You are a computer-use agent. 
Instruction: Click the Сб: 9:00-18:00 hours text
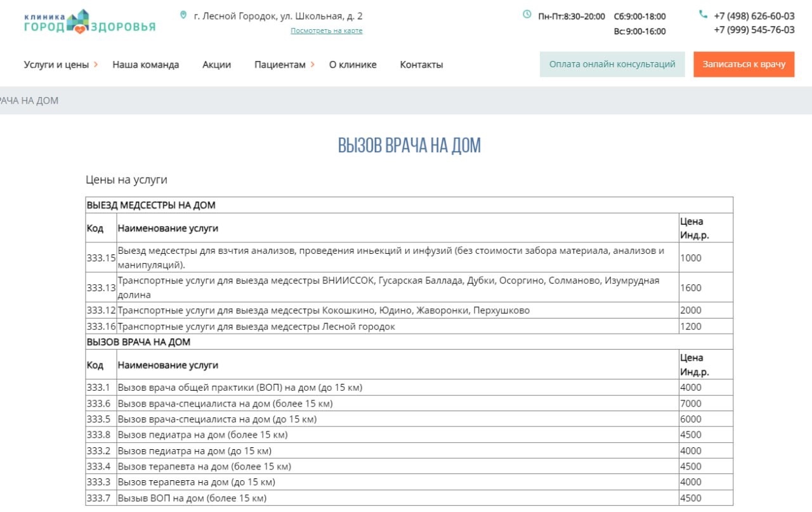[639, 16]
